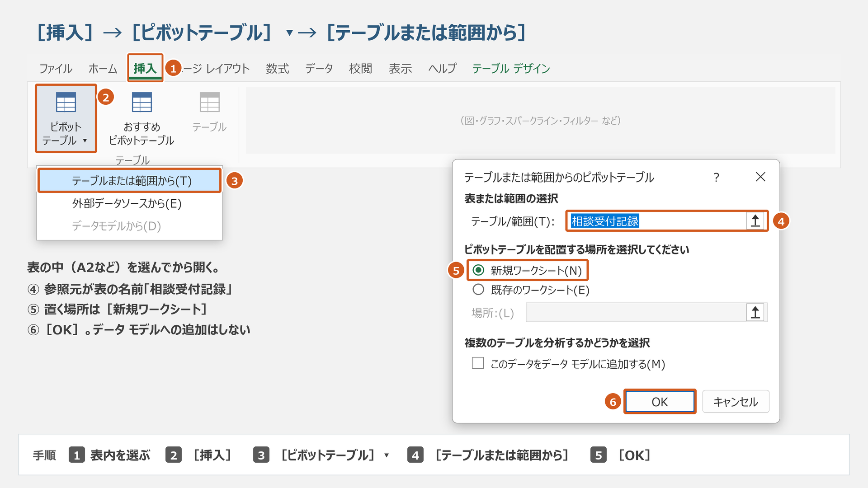This screenshot has width=868, height=488.
Task: Click the dialog help question mark
Action: click(716, 177)
